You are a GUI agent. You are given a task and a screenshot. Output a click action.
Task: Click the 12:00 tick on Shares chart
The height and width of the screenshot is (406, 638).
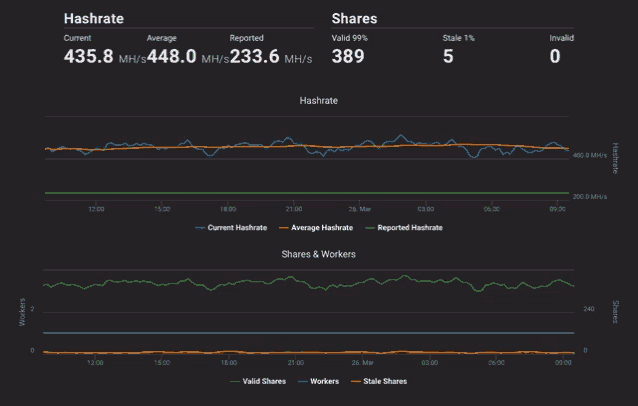click(x=95, y=362)
